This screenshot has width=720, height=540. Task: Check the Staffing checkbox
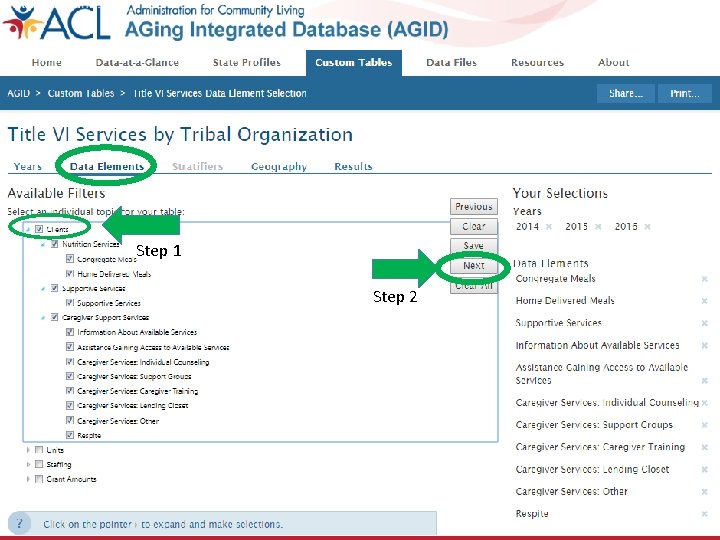[39, 464]
